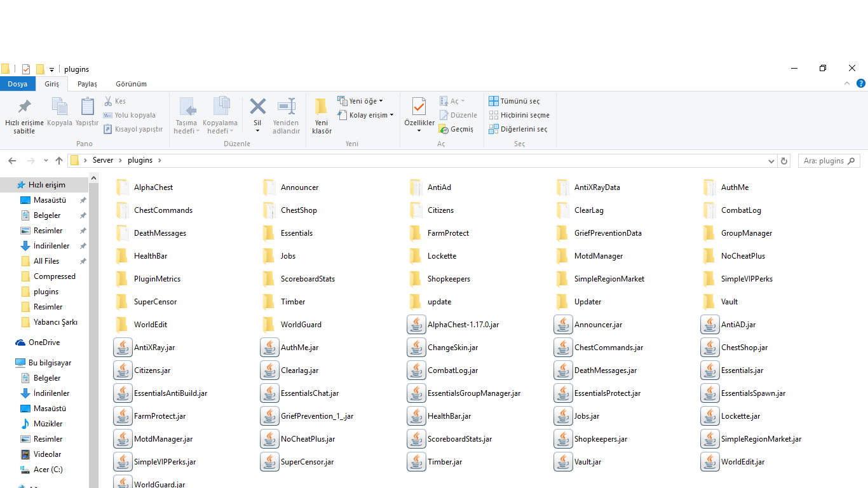Viewport: 868px width, 488px height.
Task: Click Kısayol yapıştır in the ribbon
Action: tap(133, 129)
